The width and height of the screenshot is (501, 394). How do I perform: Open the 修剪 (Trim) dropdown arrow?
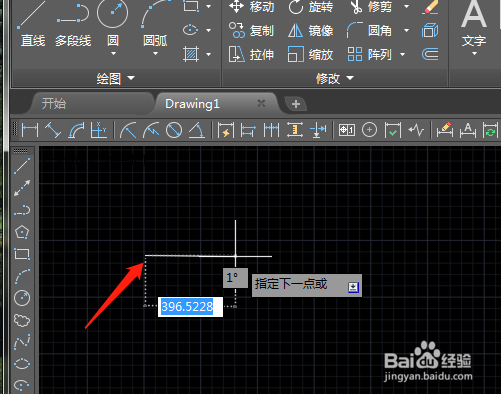pyautogui.click(x=406, y=6)
